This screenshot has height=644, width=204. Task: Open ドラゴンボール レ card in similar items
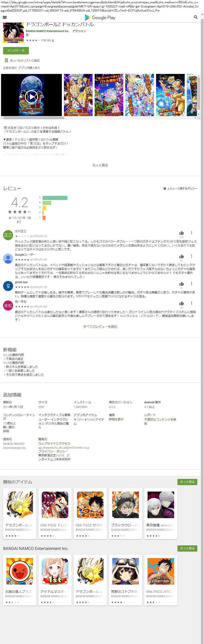pos(20,514)
